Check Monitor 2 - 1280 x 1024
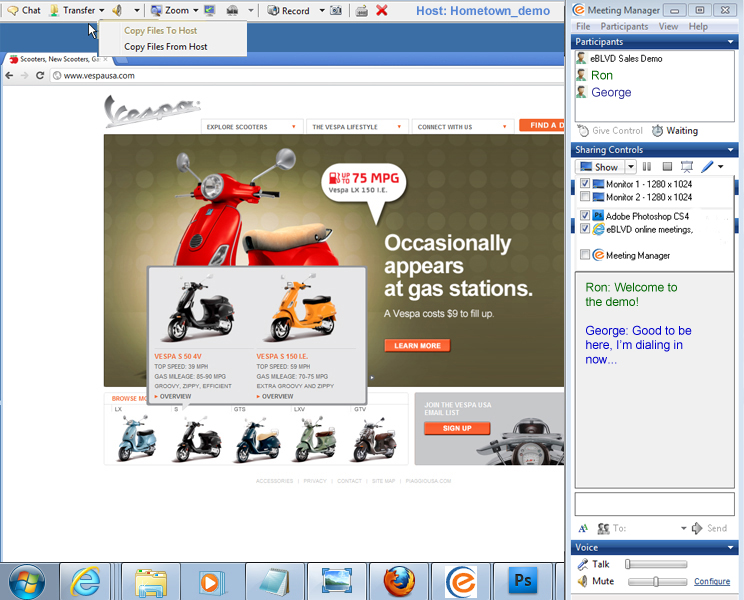Image resolution: width=744 pixels, height=600 pixels. (585, 196)
